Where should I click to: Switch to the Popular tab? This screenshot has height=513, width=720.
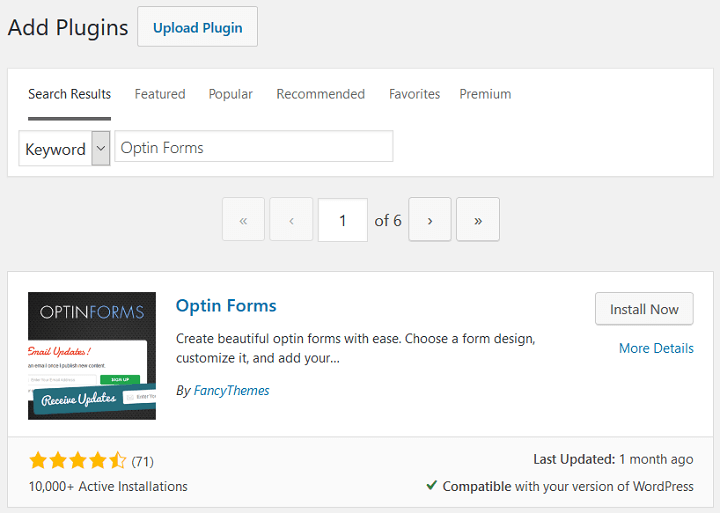(231, 94)
